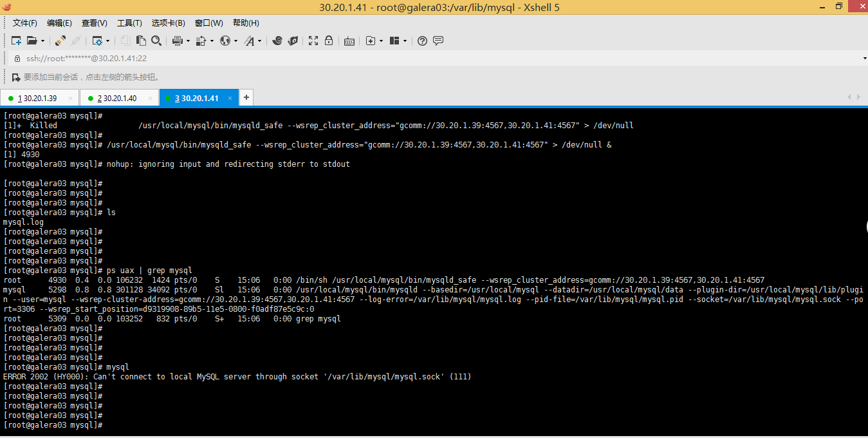Click the 'nohup: ignoring input' message

pyautogui.click(x=228, y=164)
